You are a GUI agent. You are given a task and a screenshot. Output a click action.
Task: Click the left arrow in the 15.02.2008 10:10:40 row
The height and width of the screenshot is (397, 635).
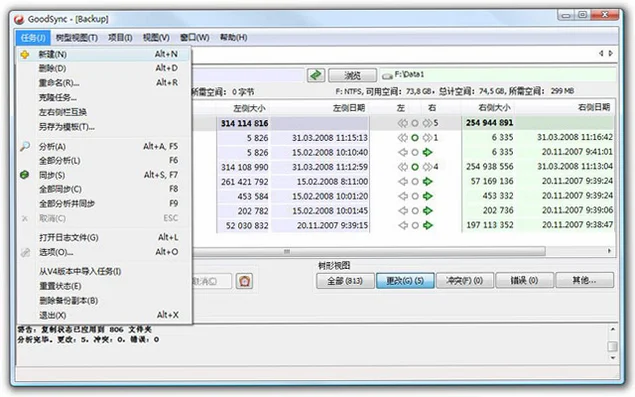click(x=403, y=152)
